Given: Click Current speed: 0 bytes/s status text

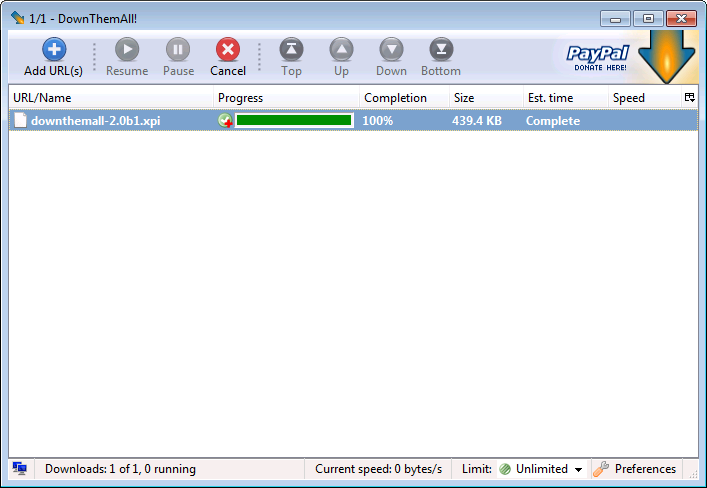Looking at the screenshot, I should click(x=378, y=469).
